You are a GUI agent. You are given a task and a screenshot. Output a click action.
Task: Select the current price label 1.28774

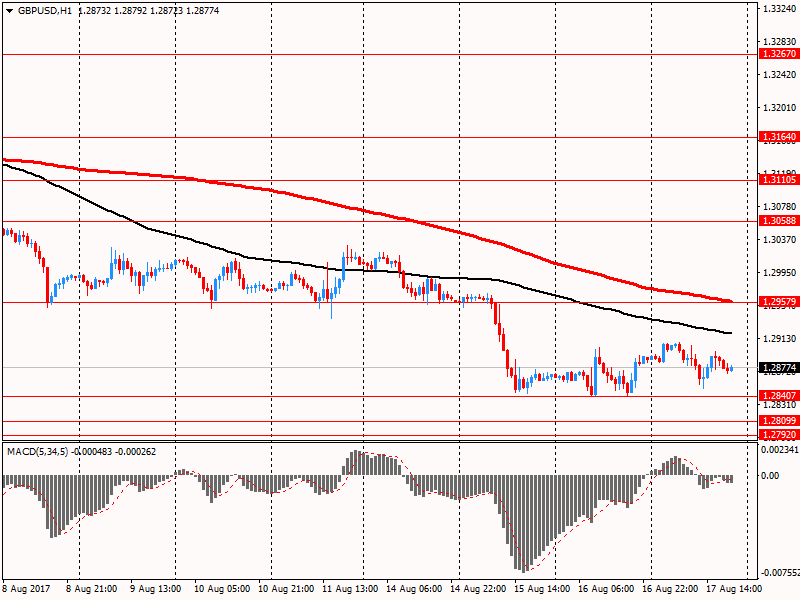[x=779, y=368]
